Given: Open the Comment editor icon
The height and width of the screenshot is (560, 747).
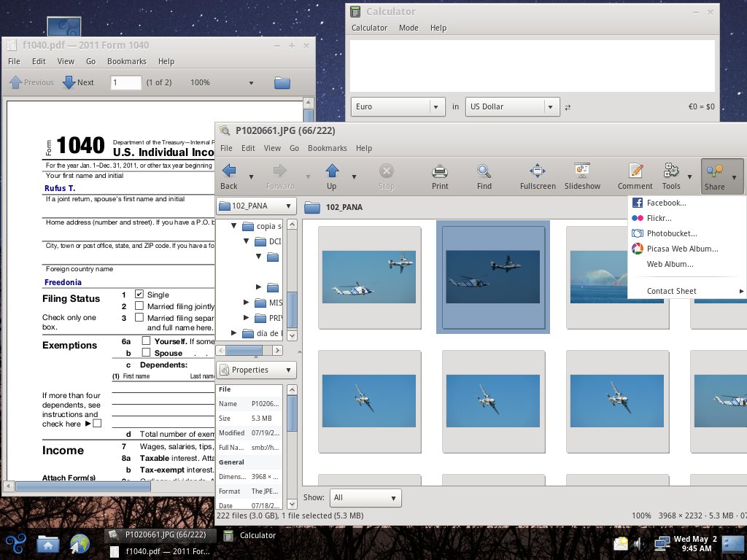Looking at the screenshot, I should click(x=635, y=176).
